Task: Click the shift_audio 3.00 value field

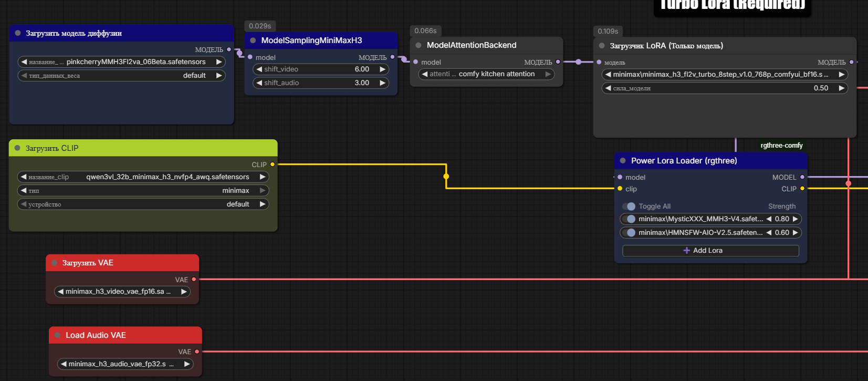Action: tap(321, 83)
